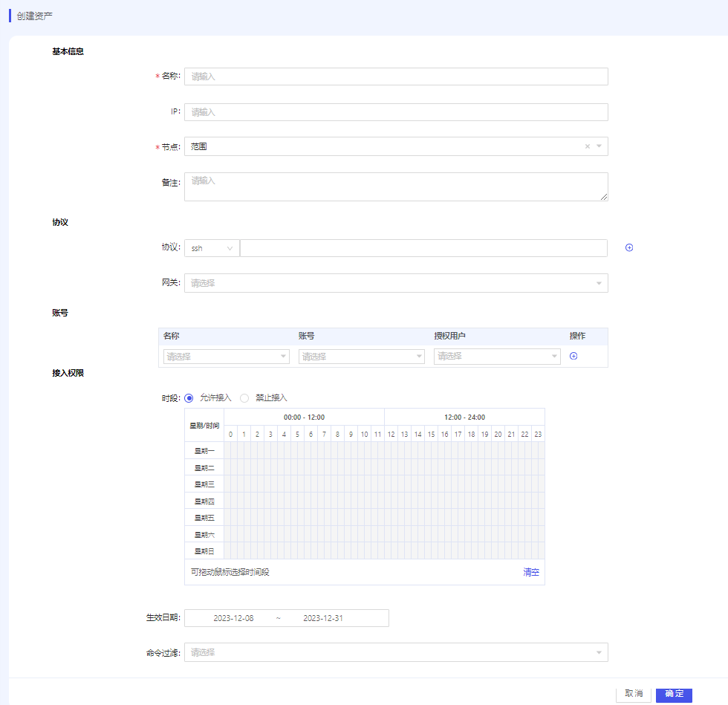
Task: Select the 允许接入 radio button
Action: pyautogui.click(x=189, y=397)
